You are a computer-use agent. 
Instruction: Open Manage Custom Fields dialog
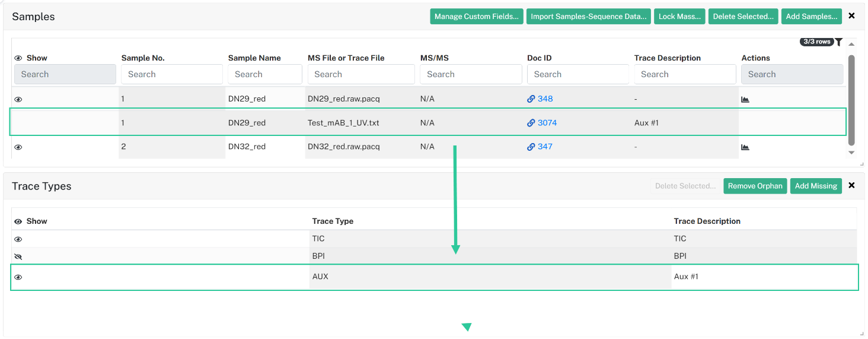click(477, 17)
